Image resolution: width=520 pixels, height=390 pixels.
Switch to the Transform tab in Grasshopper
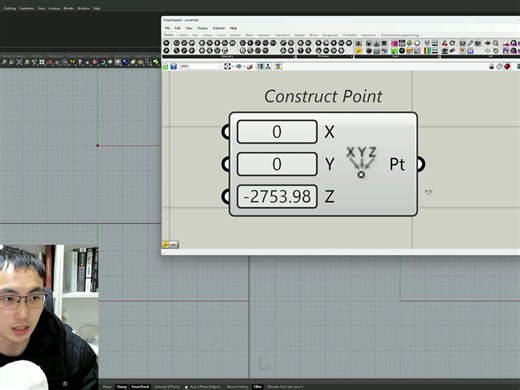click(282, 35)
